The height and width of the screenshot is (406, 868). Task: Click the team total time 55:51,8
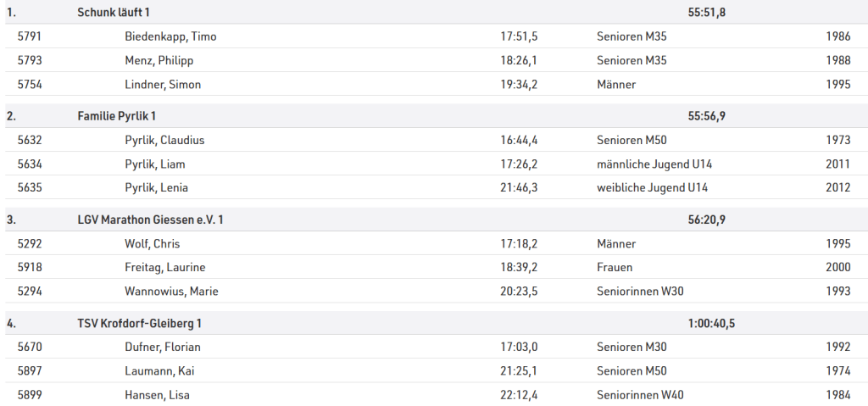pyautogui.click(x=707, y=13)
